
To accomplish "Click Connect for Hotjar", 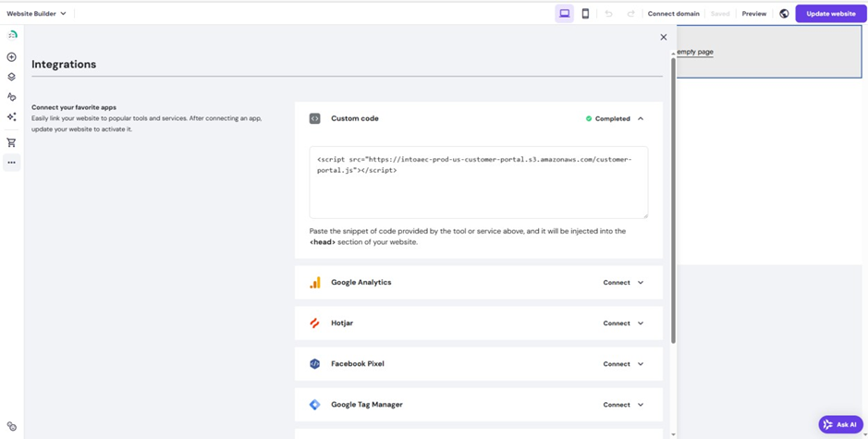I will coord(617,323).
